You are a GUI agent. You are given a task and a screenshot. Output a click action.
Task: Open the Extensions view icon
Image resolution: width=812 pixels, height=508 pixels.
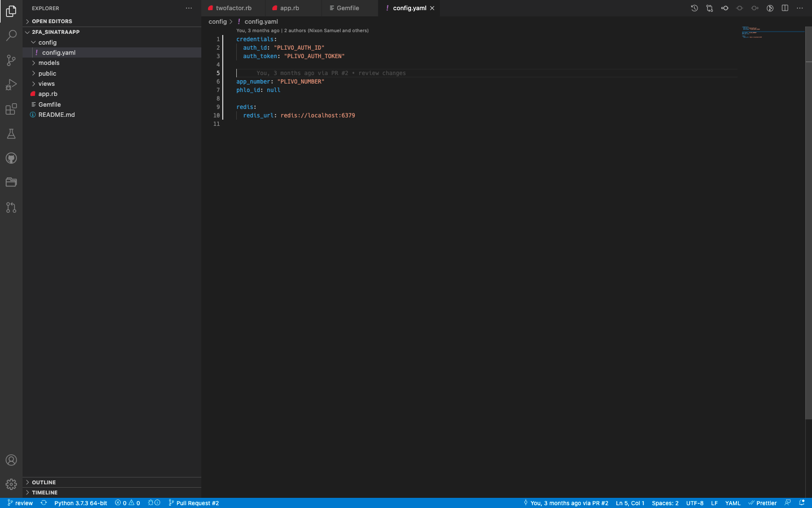click(x=11, y=110)
